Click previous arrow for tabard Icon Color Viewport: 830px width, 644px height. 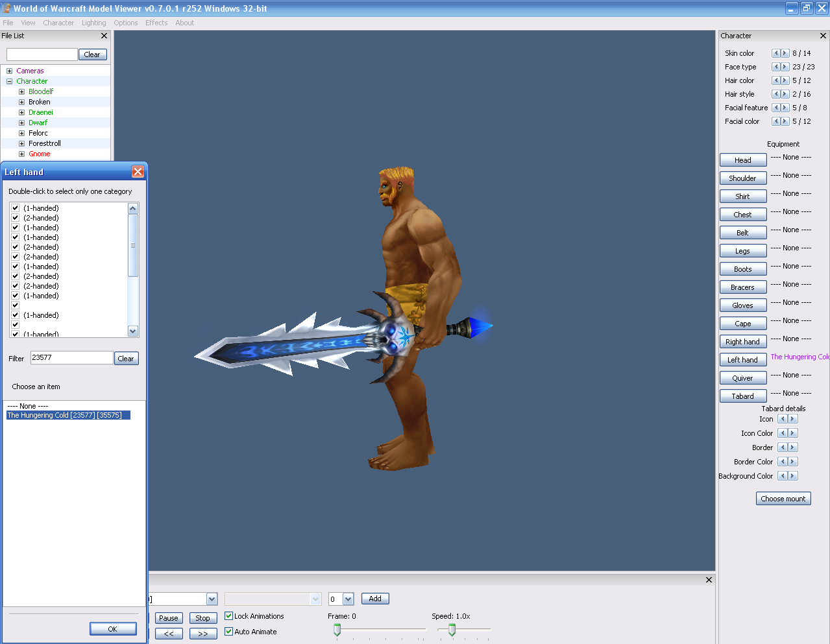pyautogui.click(x=782, y=433)
